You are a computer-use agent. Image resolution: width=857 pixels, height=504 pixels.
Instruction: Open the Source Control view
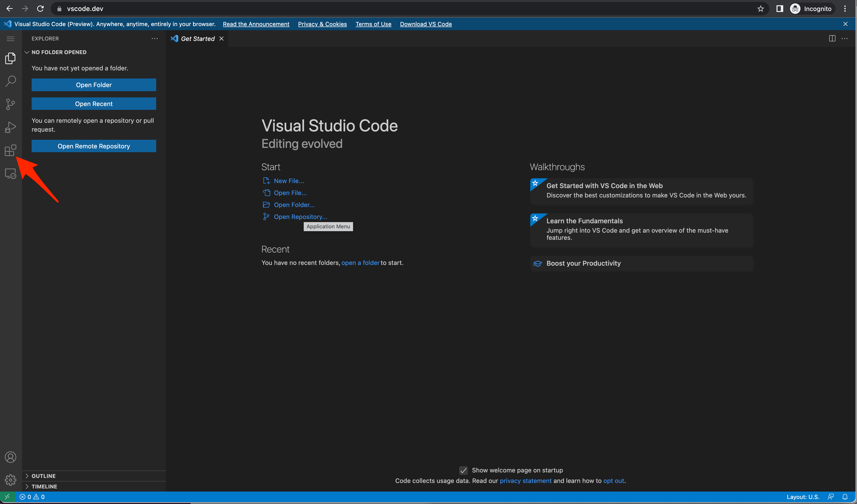(x=11, y=104)
